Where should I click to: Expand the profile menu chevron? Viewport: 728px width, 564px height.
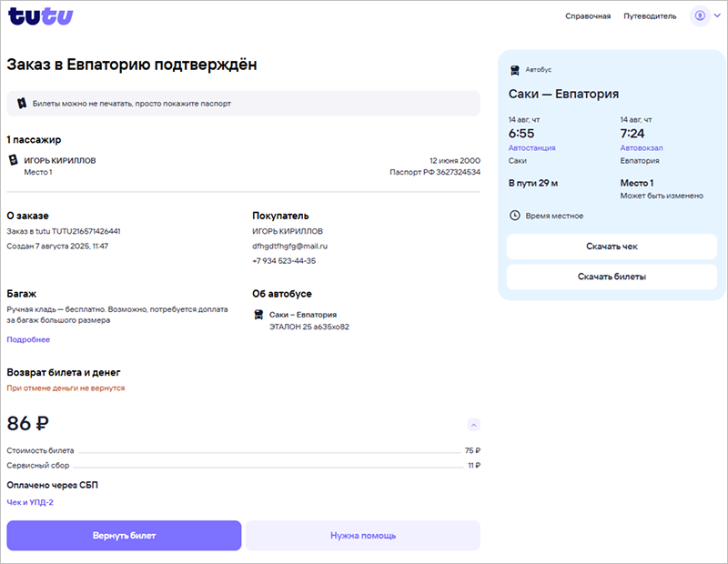[x=716, y=16]
